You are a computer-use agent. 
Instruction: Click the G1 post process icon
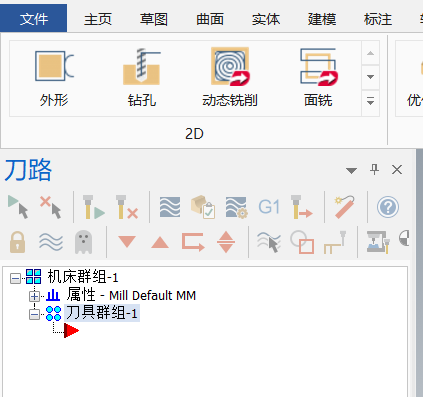point(269,207)
